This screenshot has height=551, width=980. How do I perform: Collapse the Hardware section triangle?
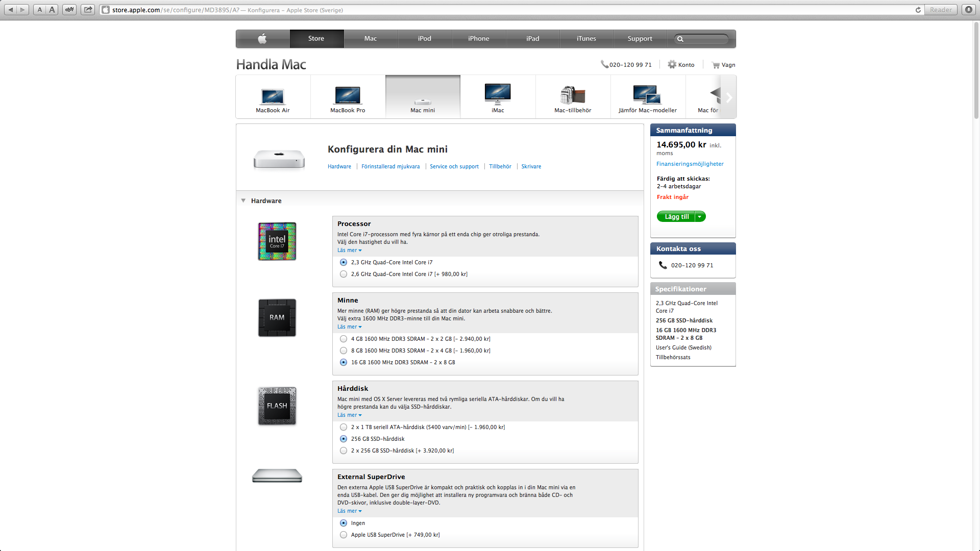[x=243, y=201]
